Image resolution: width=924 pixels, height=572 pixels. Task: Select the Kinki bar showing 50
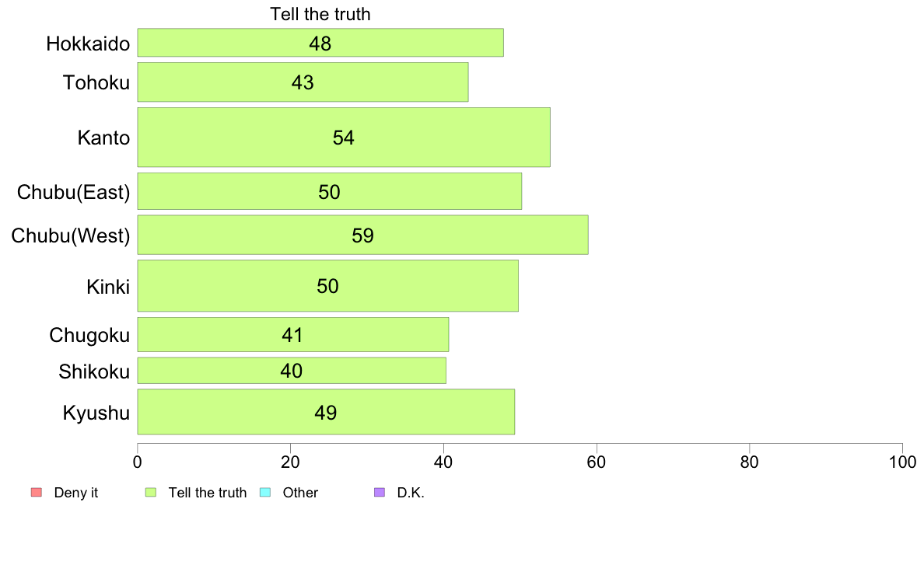point(327,286)
